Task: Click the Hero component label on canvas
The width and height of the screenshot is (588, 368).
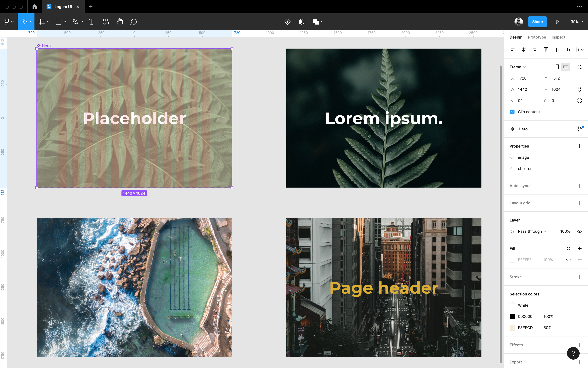Action: coord(44,46)
